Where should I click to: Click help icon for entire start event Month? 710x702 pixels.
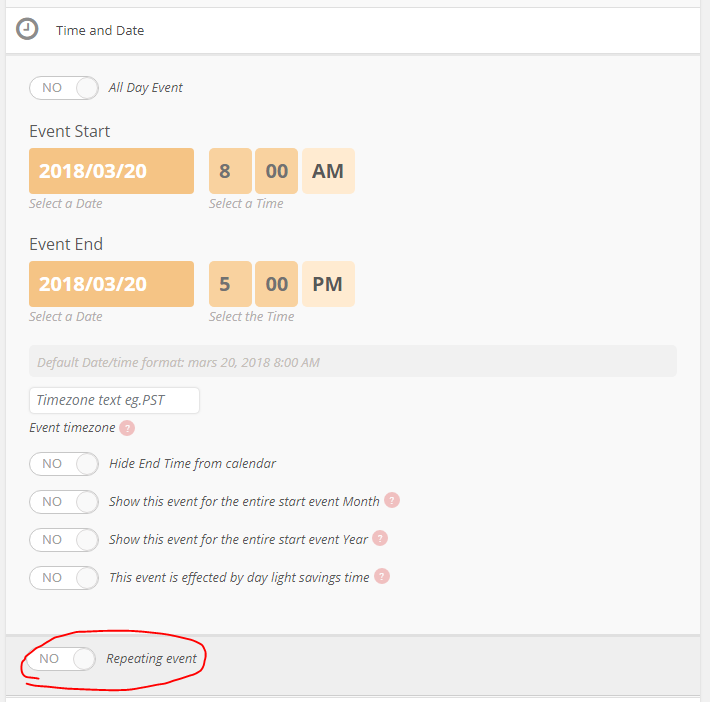(392, 500)
